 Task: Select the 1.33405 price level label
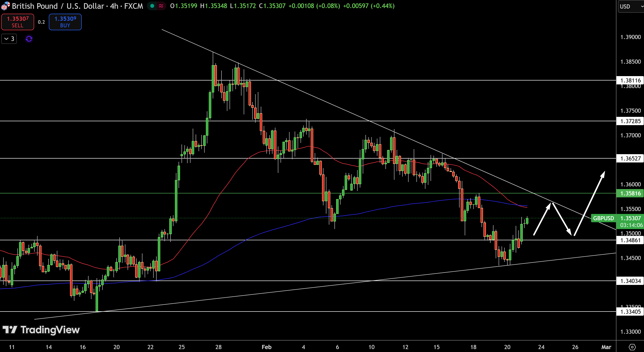coord(630,312)
